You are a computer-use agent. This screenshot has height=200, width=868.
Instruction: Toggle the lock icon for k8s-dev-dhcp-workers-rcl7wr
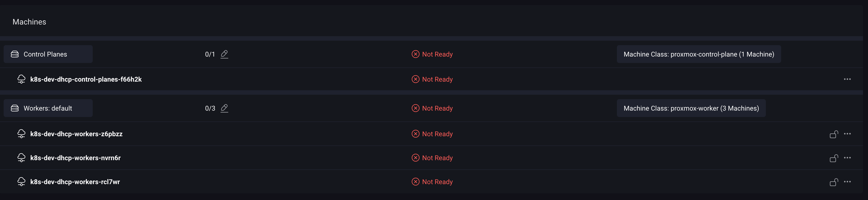point(834,181)
